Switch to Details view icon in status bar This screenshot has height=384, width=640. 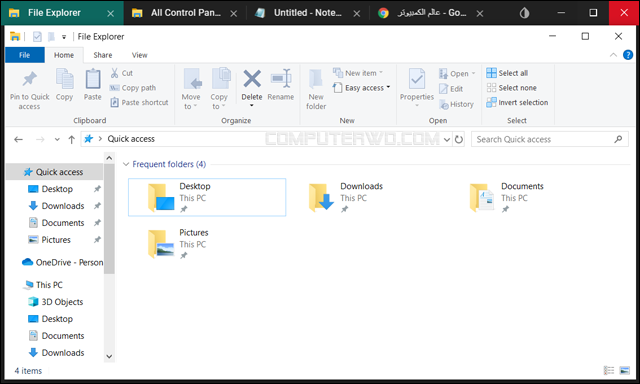609,370
